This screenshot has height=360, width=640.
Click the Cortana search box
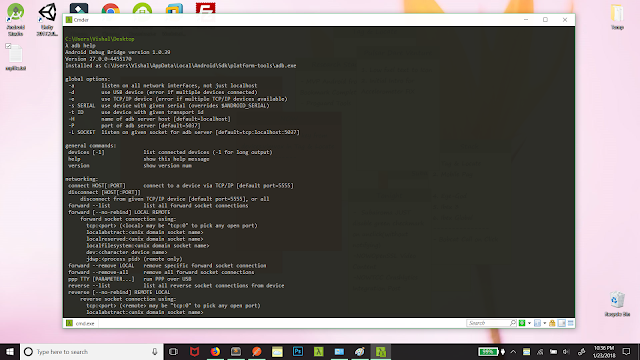click(x=91, y=351)
